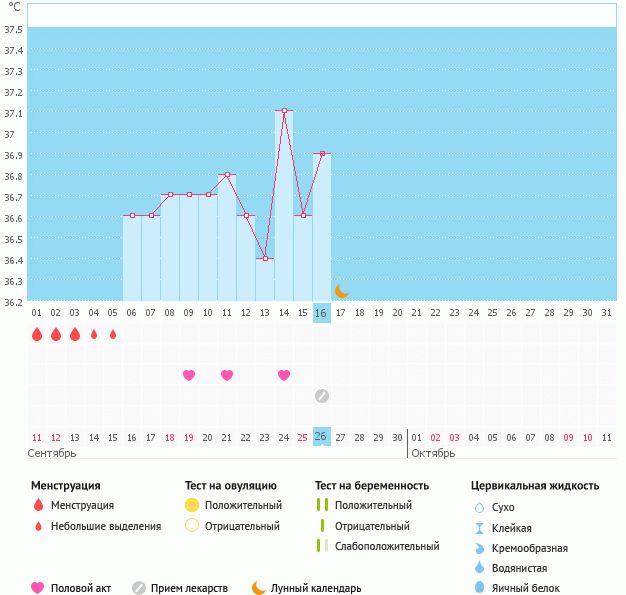Click the gray medication icon on day 16
The width and height of the screenshot is (626, 595).
pyautogui.click(x=321, y=396)
